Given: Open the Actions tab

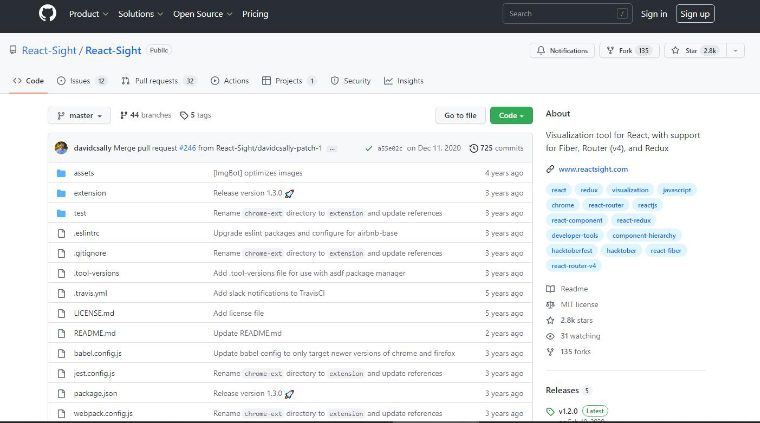Looking at the screenshot, I should click(230, 81).
